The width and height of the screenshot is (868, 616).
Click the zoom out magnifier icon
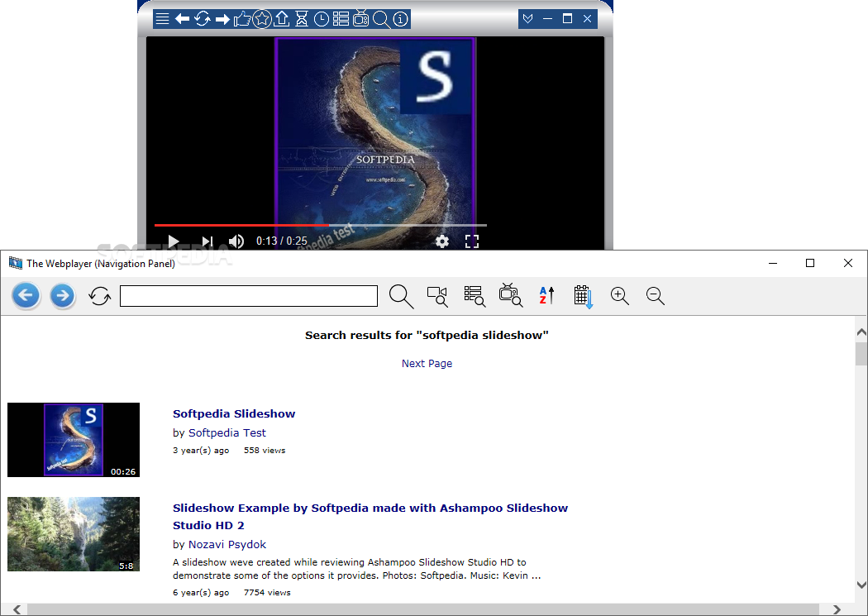[x=655, y=296]
